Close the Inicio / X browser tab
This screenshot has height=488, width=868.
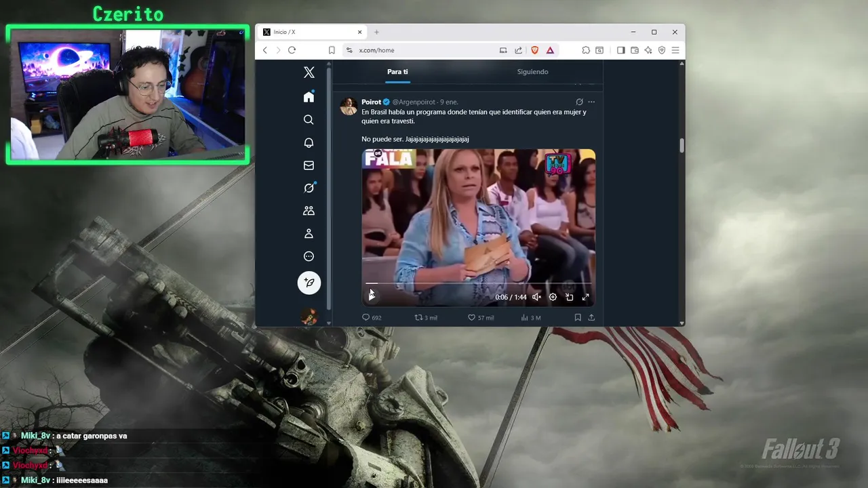[x=360, y=32]
